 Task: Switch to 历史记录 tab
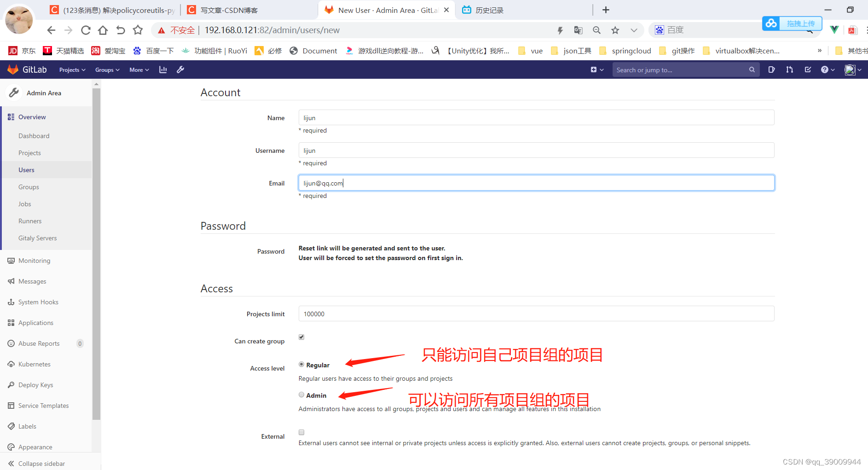click(x=483, y=10)
